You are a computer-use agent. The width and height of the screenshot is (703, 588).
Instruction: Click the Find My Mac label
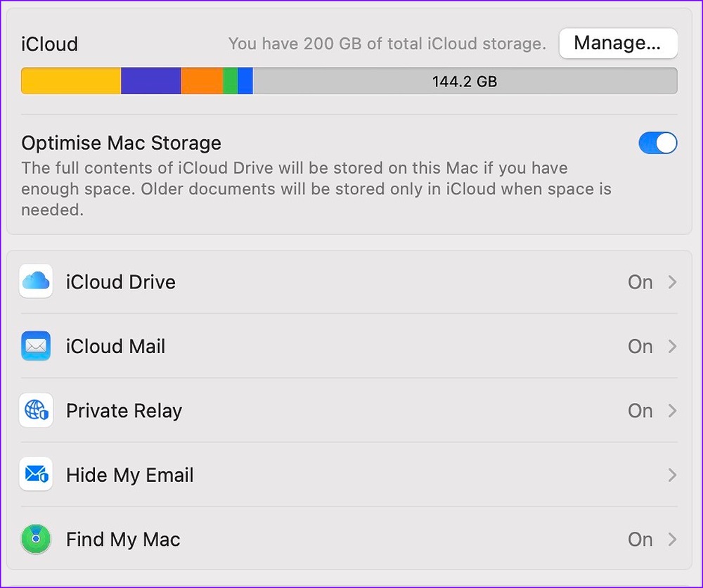tap(123, 539)
